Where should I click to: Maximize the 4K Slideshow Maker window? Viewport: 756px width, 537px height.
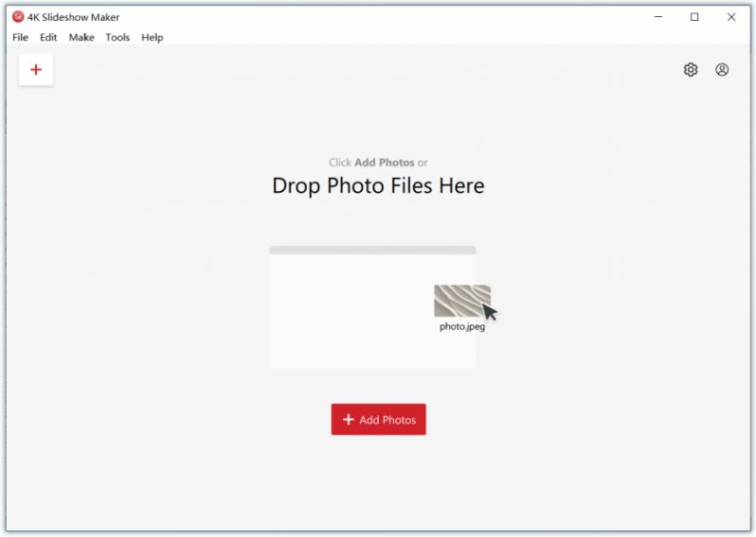[x=695, y=17]
